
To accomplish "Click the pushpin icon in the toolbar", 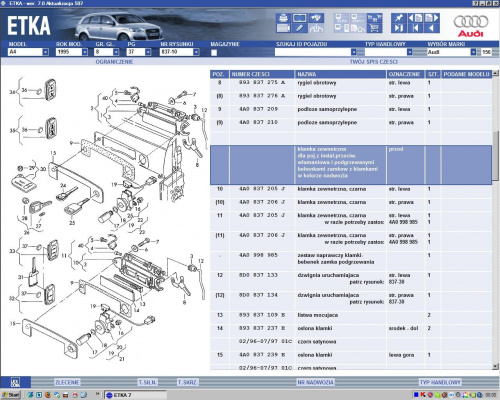I will point(399,18).
